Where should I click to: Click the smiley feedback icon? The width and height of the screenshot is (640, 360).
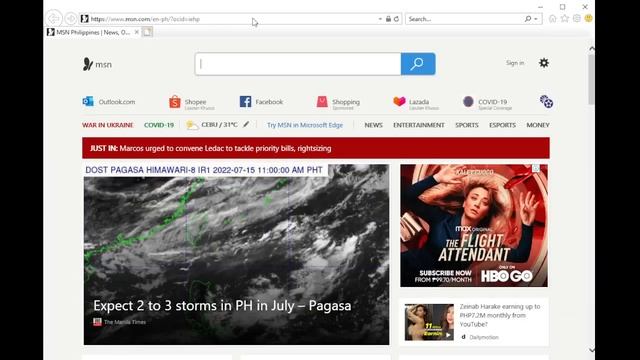(x=589, y=18)
